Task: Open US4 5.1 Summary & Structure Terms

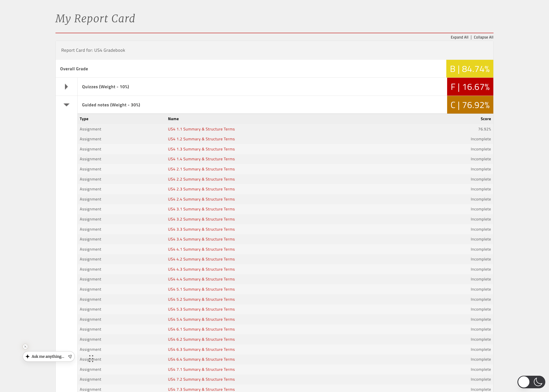Action: 201,289
